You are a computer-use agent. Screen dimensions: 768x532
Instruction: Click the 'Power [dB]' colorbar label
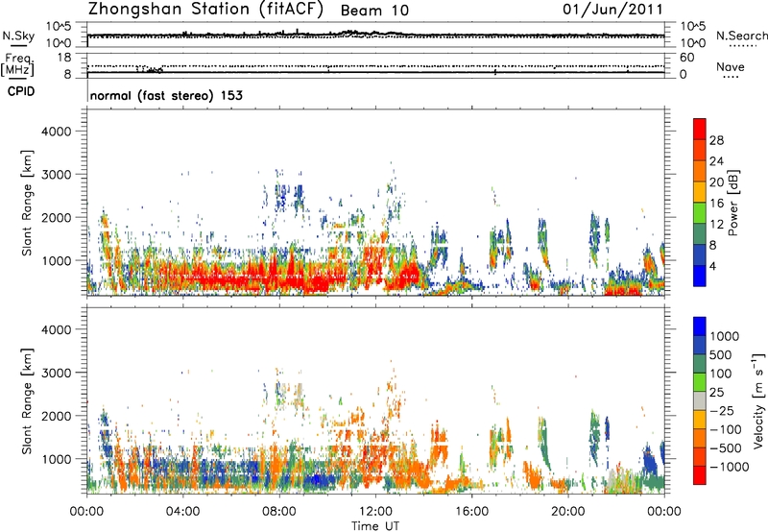click(732, 203)
